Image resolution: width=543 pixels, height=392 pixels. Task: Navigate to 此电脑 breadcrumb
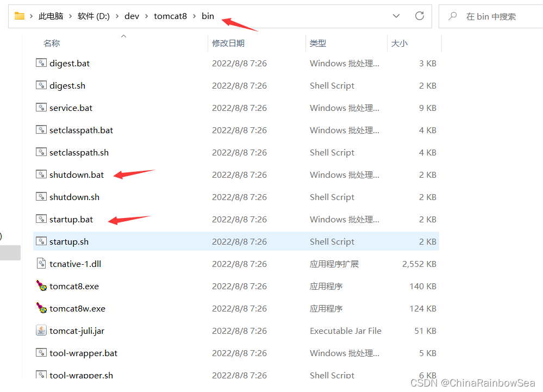point(51,16)
